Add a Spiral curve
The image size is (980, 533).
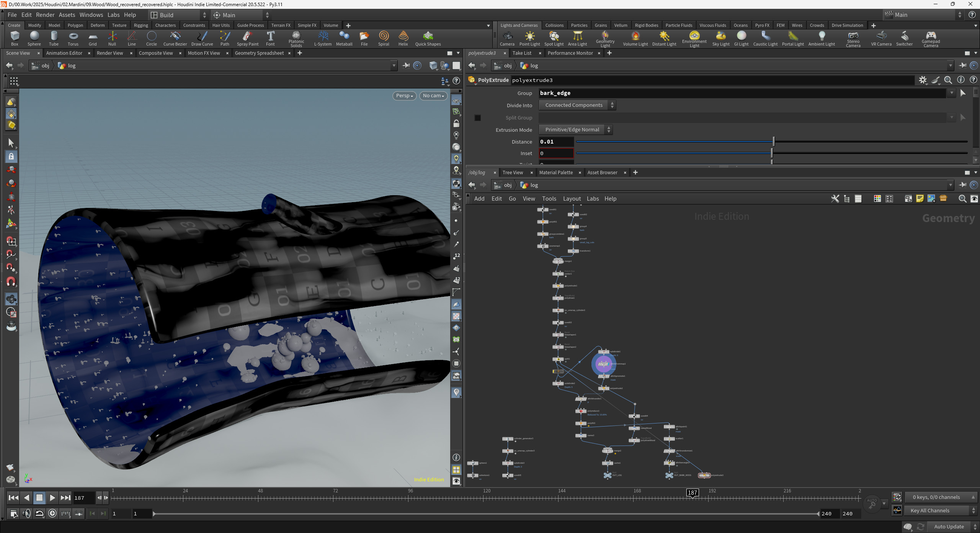point(384,39)
